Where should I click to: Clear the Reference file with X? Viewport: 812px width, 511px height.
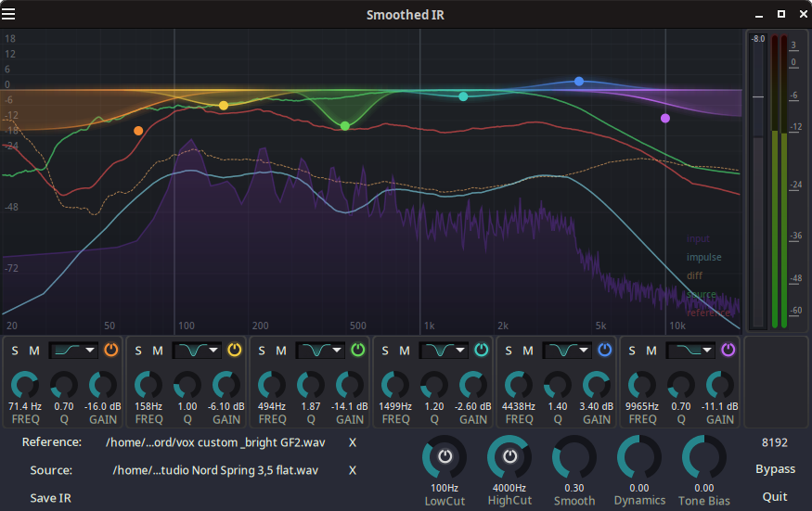coord(352,442)
